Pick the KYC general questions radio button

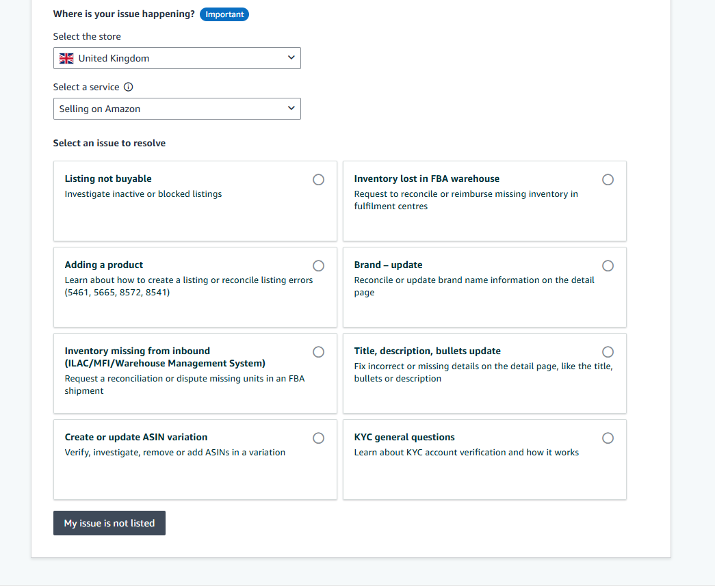(x=608, y=438)
